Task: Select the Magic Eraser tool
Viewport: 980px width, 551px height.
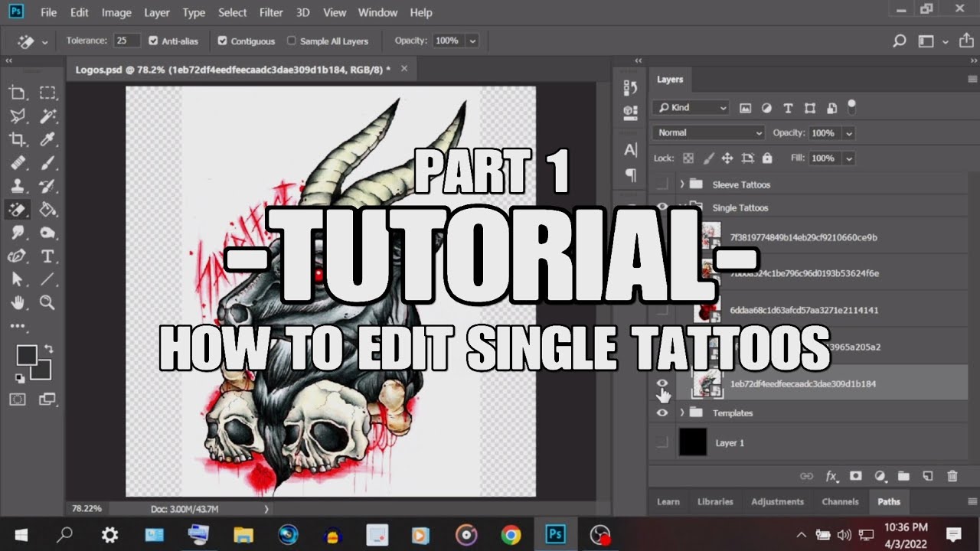Action: point(17,209)
